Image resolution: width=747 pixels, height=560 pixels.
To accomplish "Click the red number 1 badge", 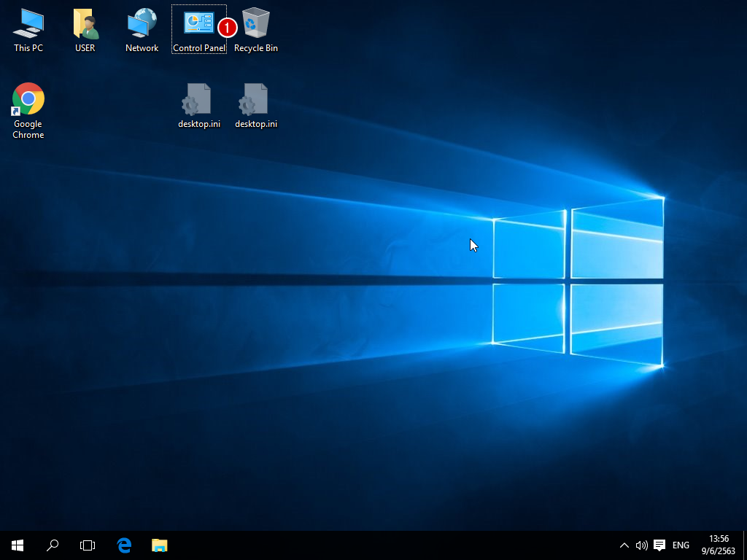I will (x=228, y=28).
